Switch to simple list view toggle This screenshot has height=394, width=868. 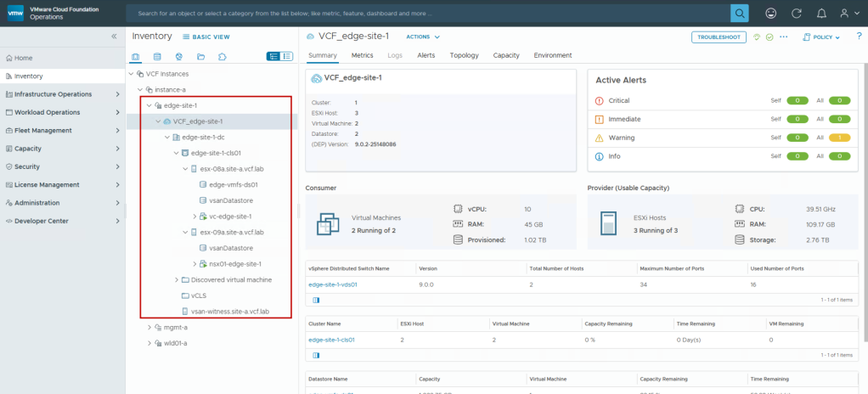click(287, 56)
